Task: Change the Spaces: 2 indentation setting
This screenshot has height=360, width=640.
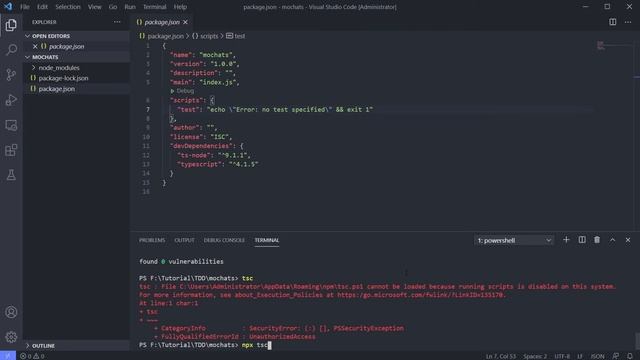Action: (x=535, y=356)
